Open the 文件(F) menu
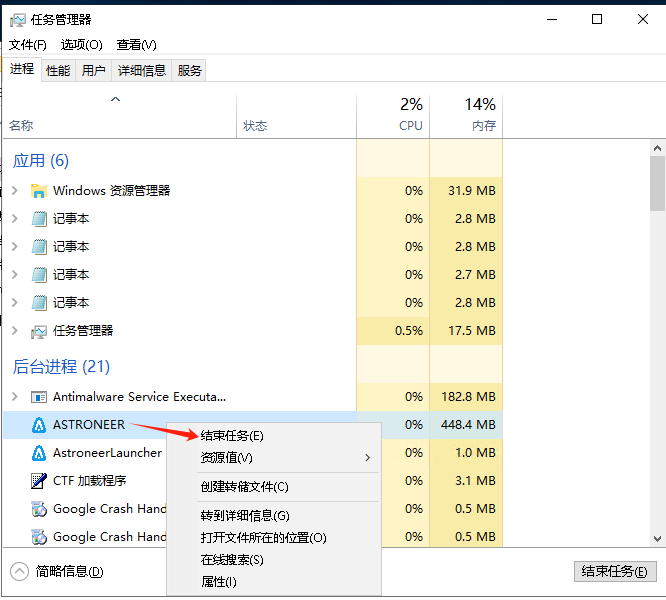 27,45
